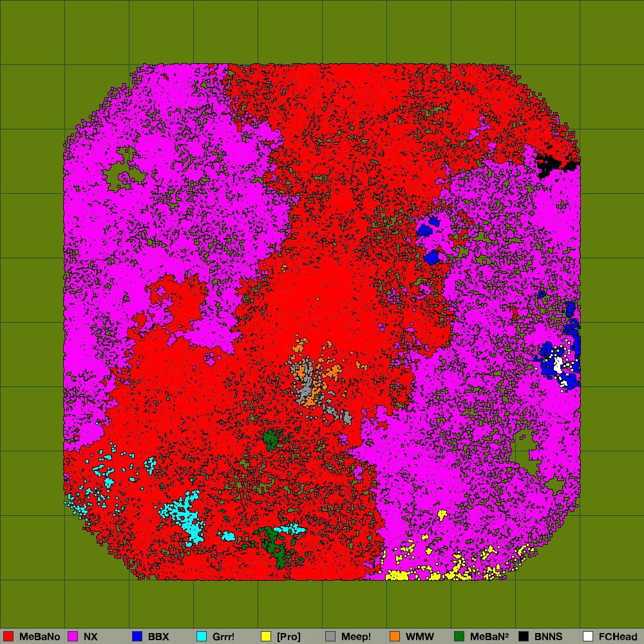
Task: Click the cyan Grrr! legend swatch
Action: (202, 636)
